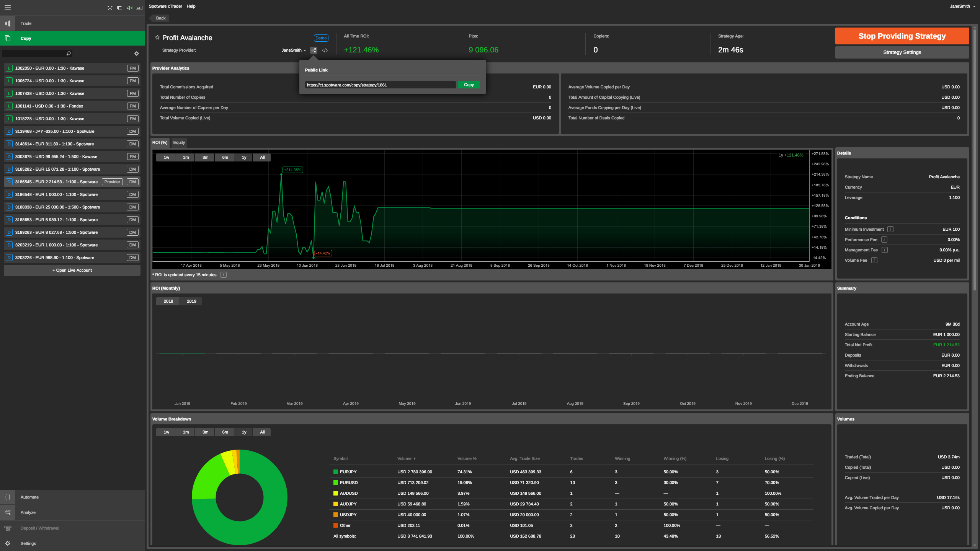Open JaneSmith user menu top right

pyautogui.click(x=962, y=6)
